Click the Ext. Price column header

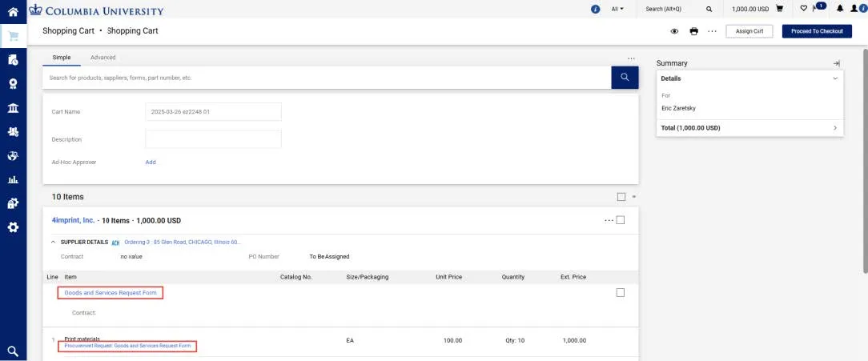tap(573, 277)
